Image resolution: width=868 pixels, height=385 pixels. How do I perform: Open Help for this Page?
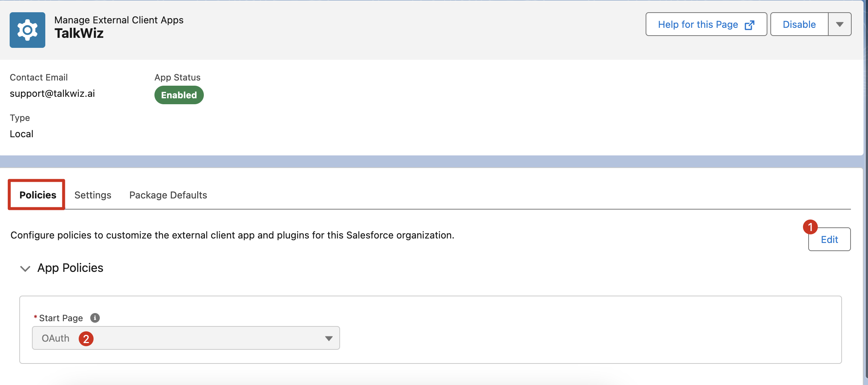[706, 24]
